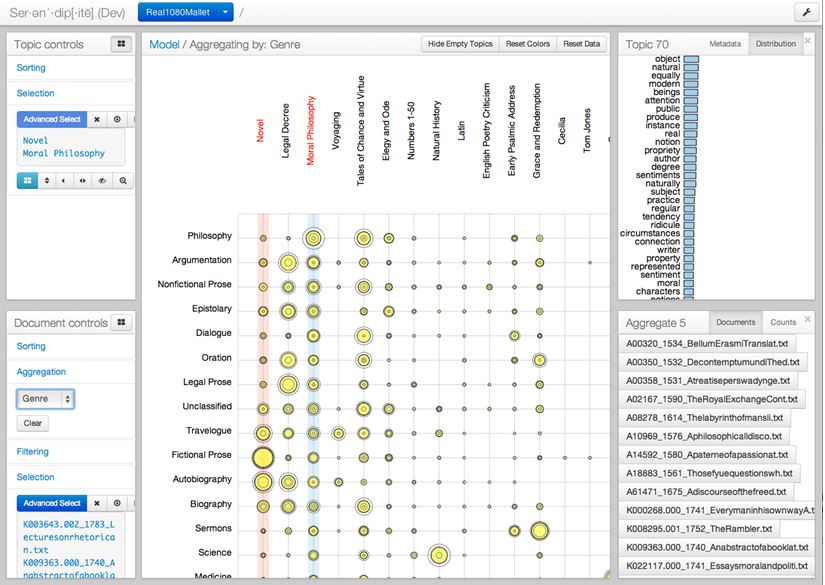Select the Sermons genre row label

point(213,528)
